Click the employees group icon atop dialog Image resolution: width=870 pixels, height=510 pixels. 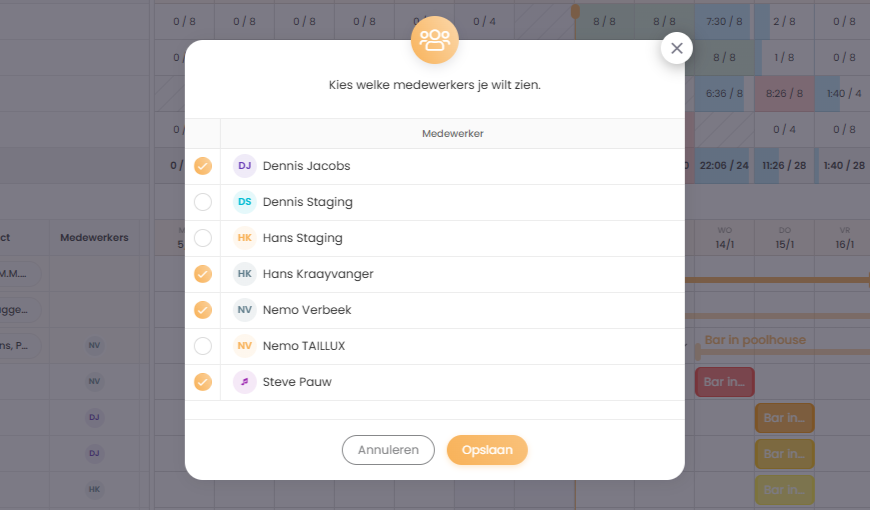click(435, 40)
